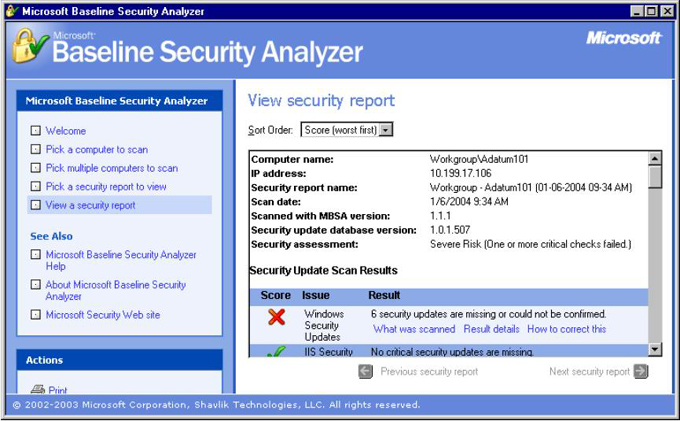Click the MBSA version value 1.1.1

click(x=440, y=216)
